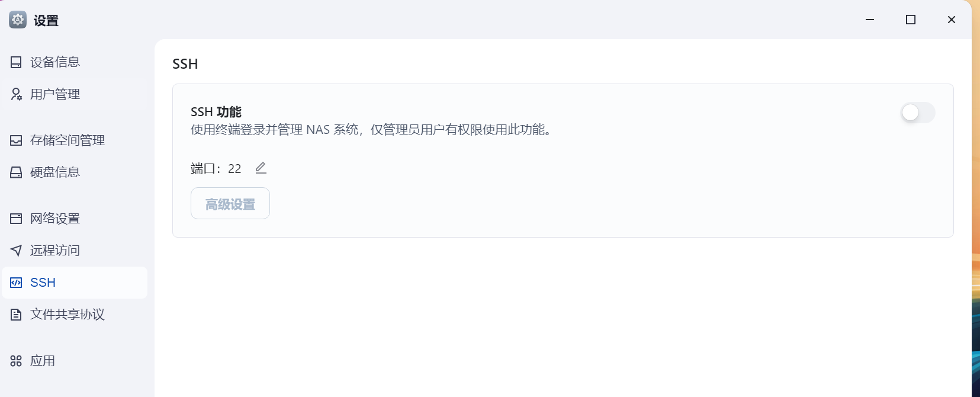Click the hard disk info drive icon
980x397 pixels.
(x=16, y=172)
